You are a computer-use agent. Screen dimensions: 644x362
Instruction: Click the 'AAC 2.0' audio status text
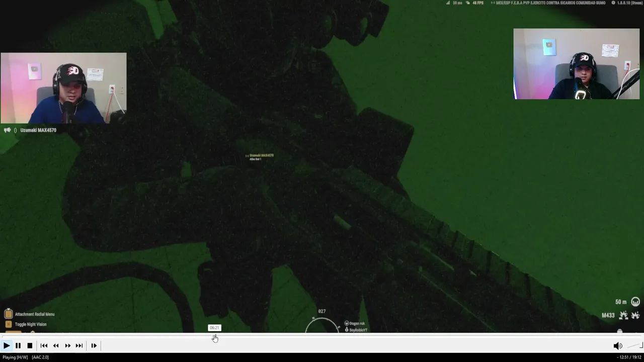(40, 357)
